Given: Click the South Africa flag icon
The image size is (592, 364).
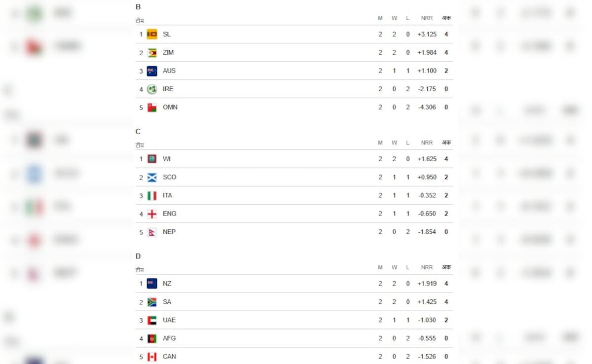Looking at the screenshot, I should tap(152, 302).
